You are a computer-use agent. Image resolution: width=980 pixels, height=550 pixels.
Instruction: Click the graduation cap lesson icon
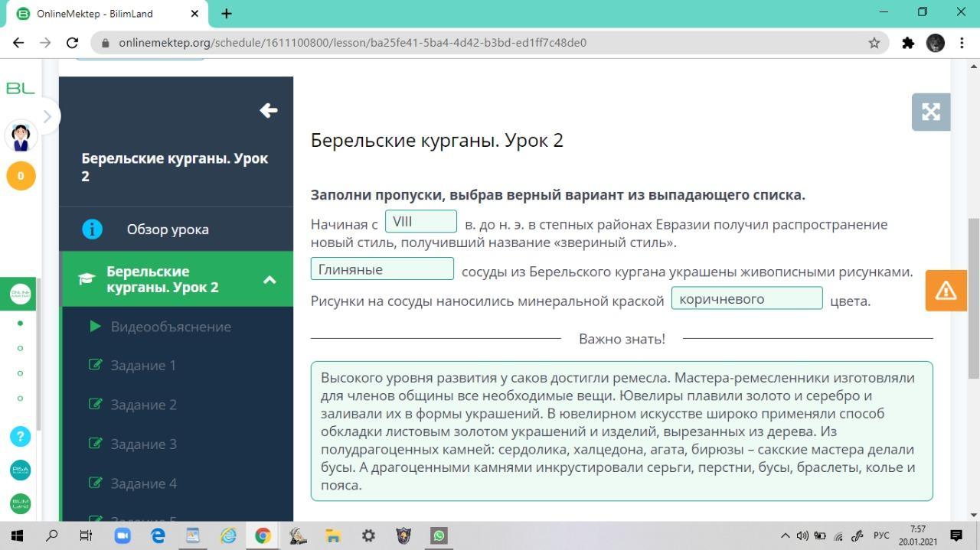(x=87, y=279)
